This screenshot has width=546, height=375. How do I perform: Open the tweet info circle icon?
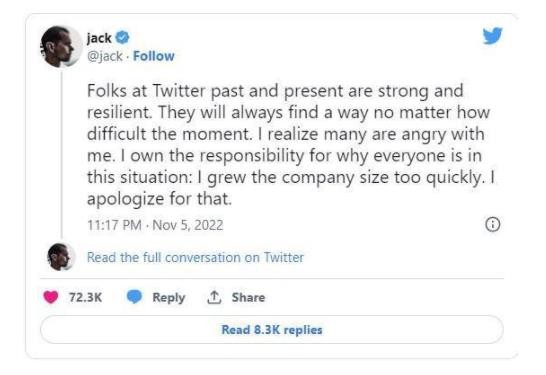(x=492, y=225)
